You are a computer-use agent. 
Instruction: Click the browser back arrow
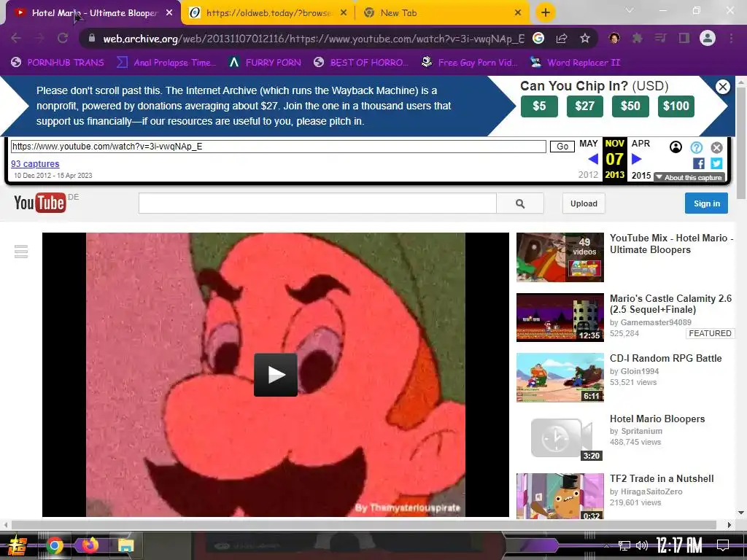coord(16,38)
